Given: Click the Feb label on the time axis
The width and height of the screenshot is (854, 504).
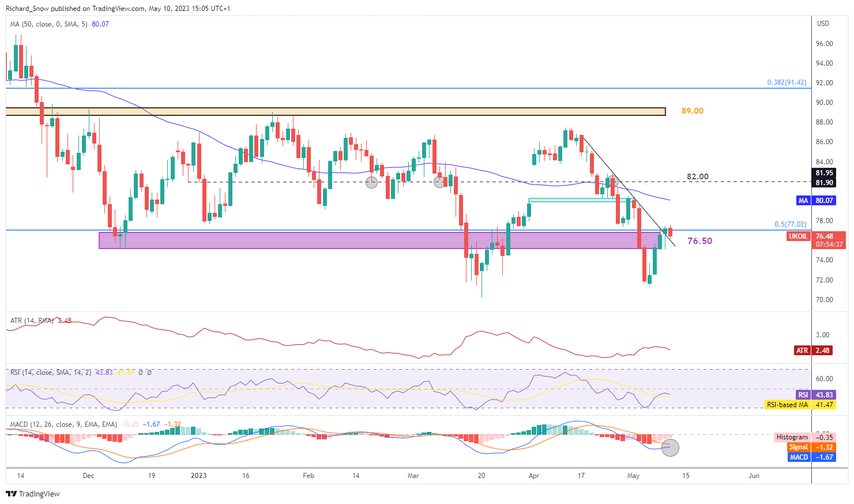Looking at the screenshot, I should [x=309, y=476].
